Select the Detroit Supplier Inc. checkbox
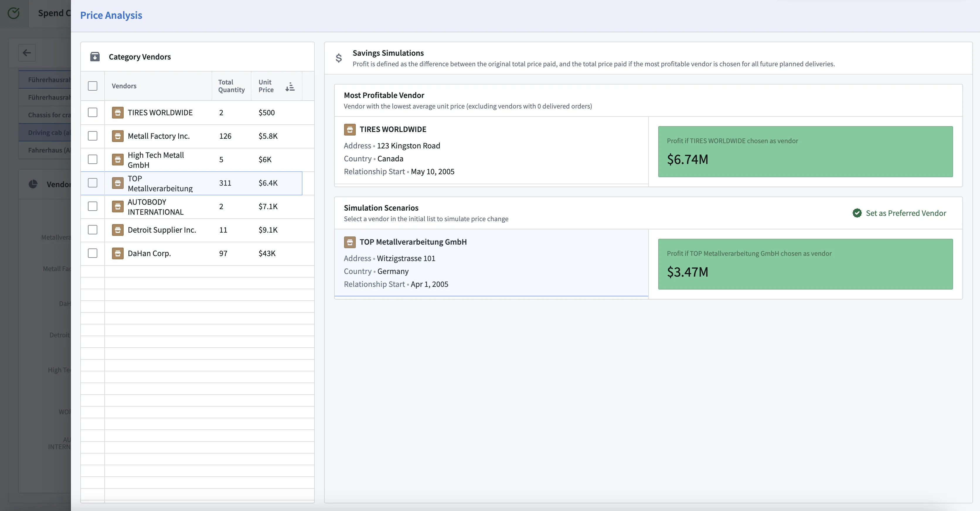Image resolution: width=980 pixels, height=511 pixels. point(92,230)
